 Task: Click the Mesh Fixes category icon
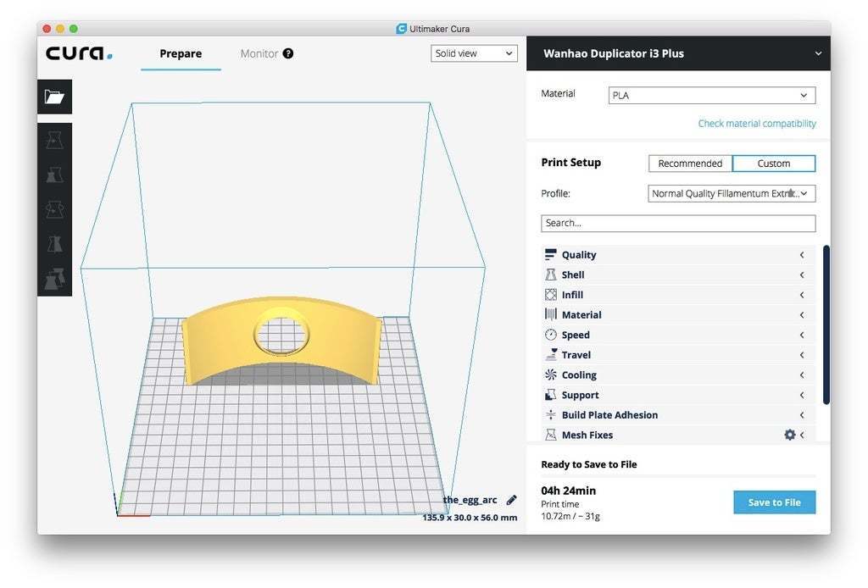coord(550,435)
